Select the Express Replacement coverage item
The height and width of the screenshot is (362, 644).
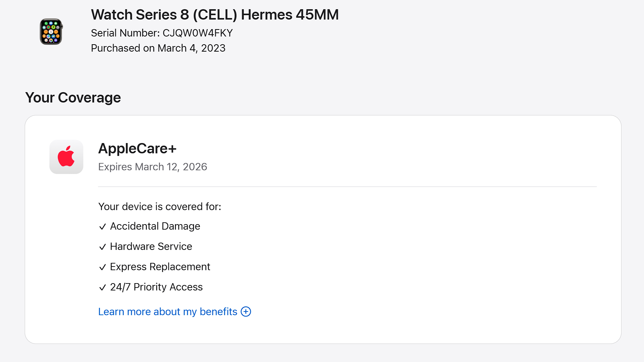[x=160, y=267]
